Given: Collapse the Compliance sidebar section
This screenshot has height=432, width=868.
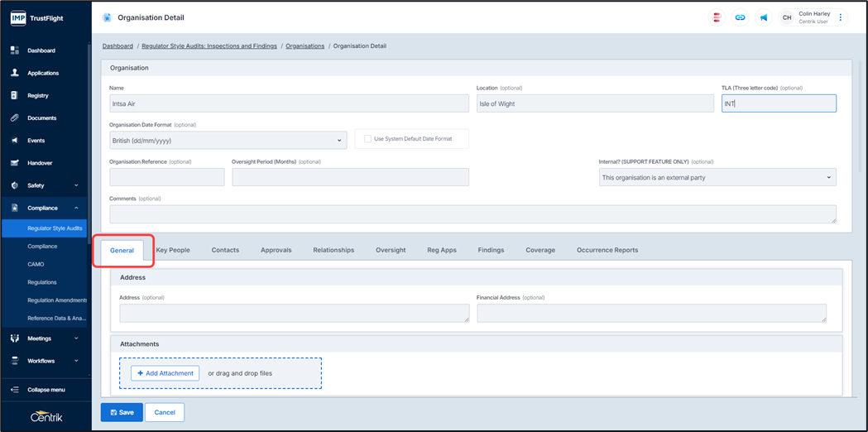Looking at the screenshot, I should click(x=76, y=209).
